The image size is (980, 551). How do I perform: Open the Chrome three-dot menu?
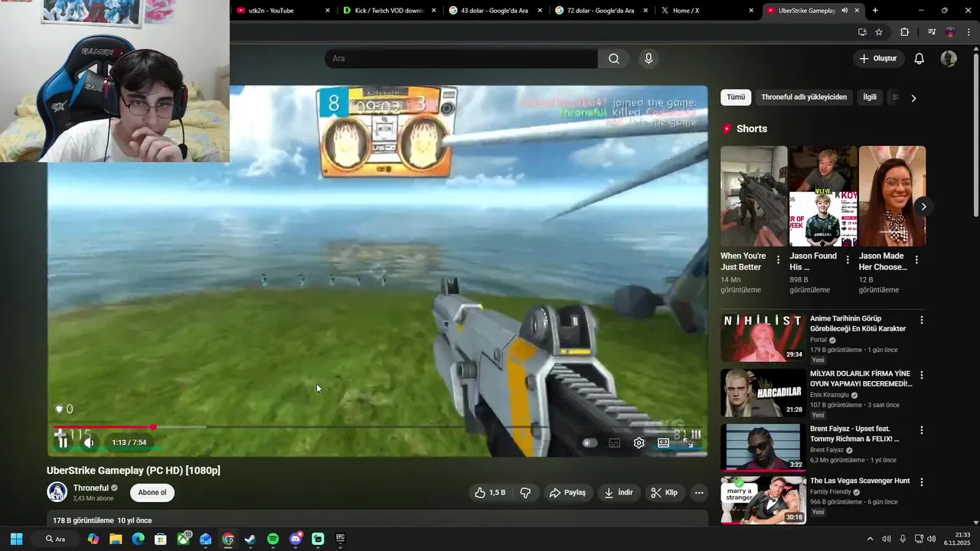click(969, 32)
